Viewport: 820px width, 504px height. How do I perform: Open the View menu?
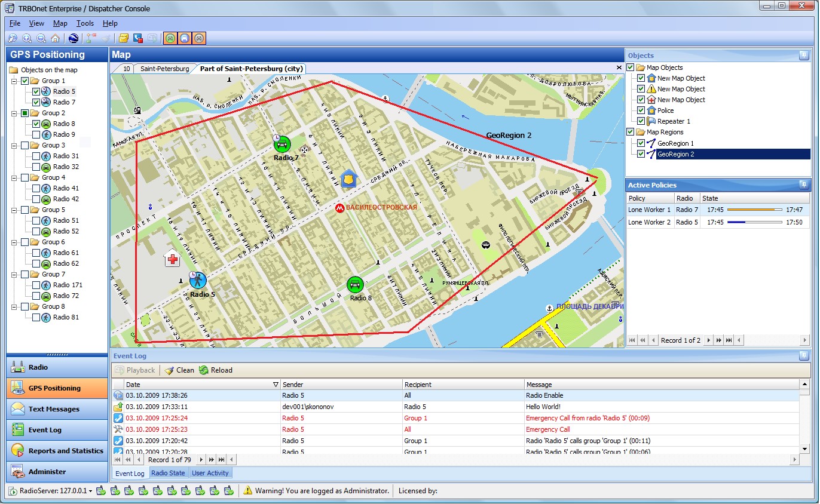pyautogui.click(x=36, y=23)
